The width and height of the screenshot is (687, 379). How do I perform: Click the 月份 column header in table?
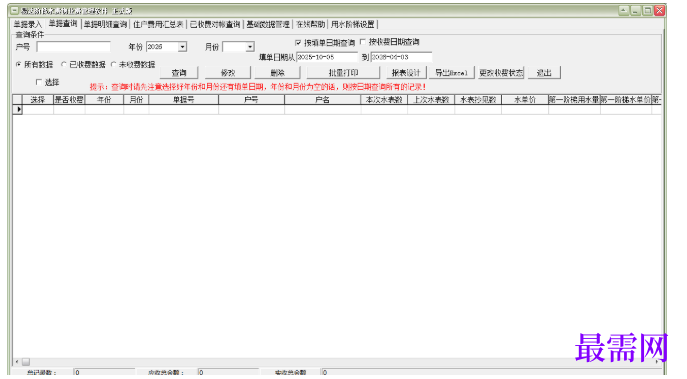point(136,99)
